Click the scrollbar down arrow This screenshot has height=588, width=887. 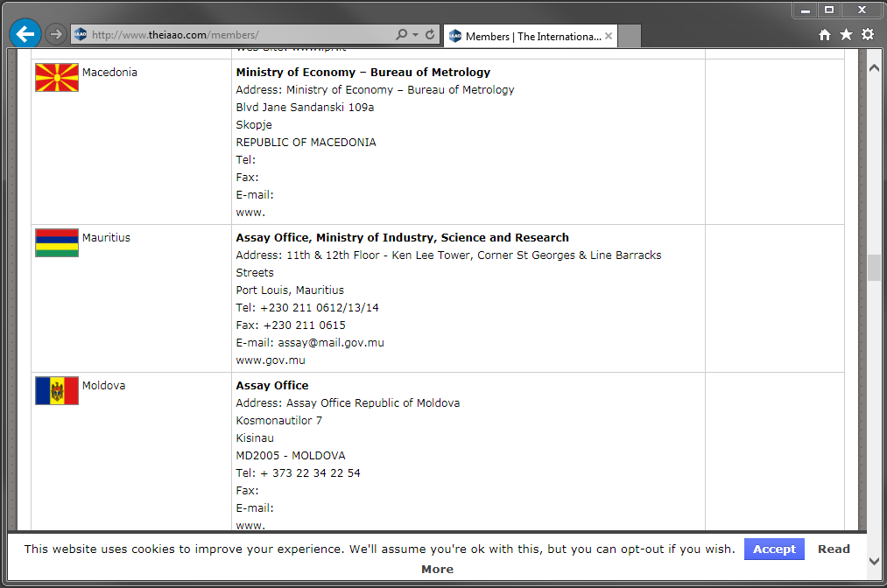coord(874,562)
